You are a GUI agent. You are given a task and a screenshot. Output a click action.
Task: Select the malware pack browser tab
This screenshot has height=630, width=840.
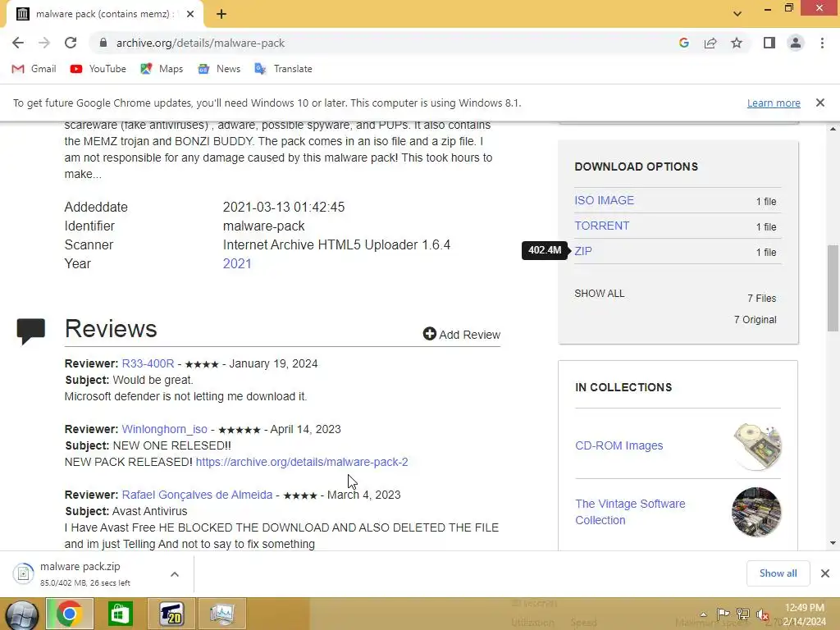104,14
